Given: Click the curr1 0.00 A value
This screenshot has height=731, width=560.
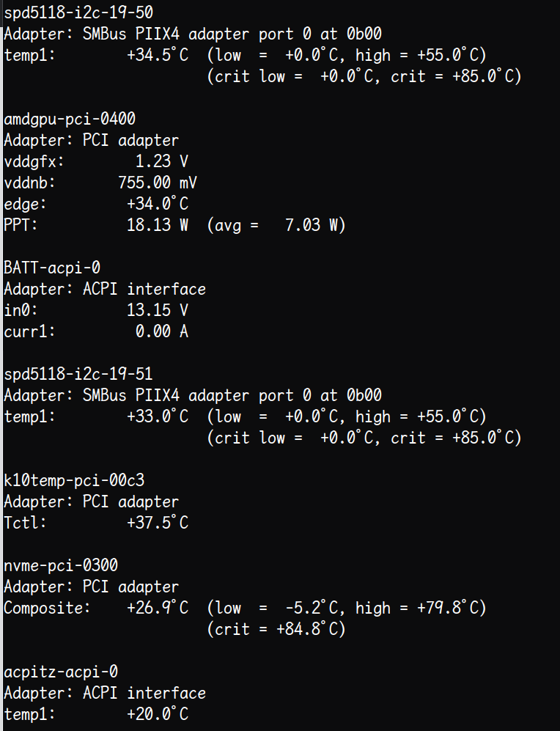Looking at the screenshot, I should click(x=162, y=331).
